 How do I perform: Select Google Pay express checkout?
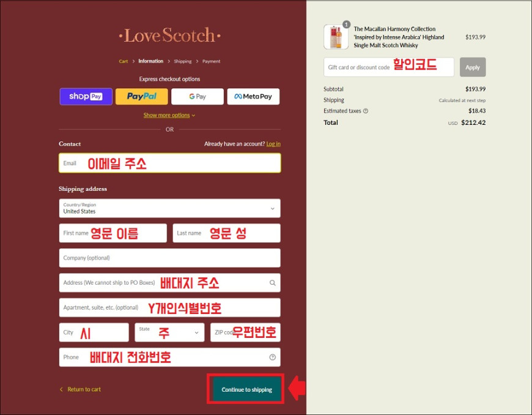[x=198, y=97]
